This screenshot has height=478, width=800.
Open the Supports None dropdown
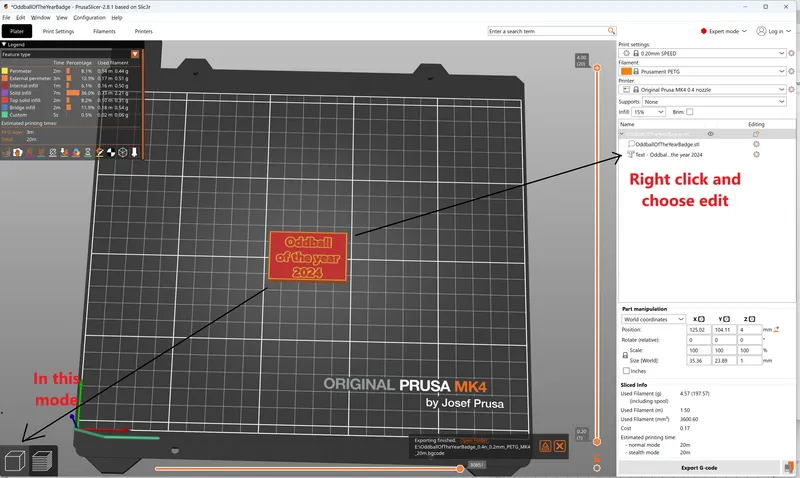tap(714, 102)
